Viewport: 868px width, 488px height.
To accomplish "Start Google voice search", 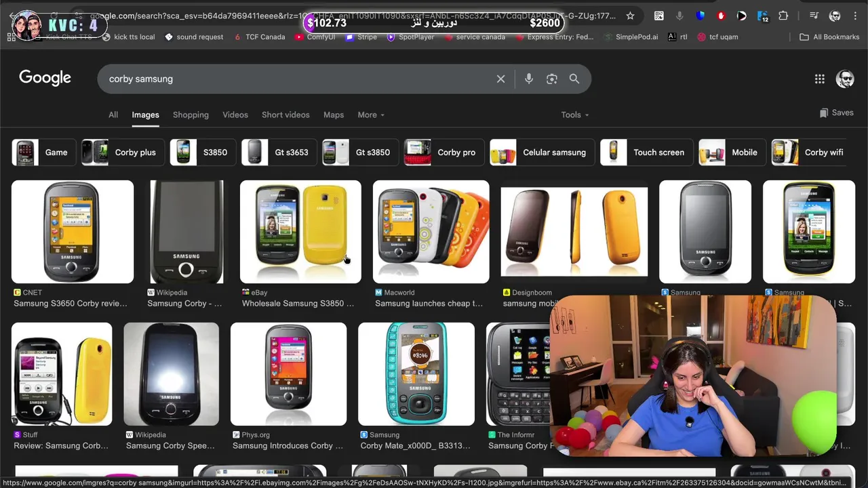I will pyautogui.click(x=529, y=79).
